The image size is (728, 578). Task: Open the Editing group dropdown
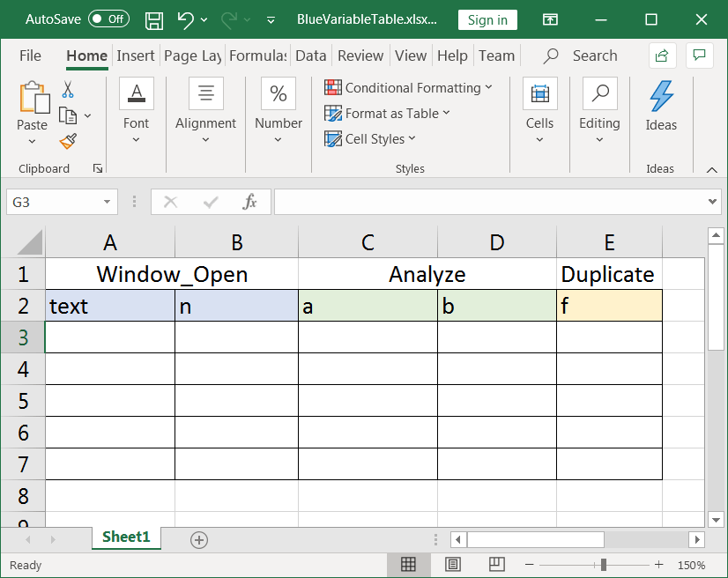click(599, 110)
